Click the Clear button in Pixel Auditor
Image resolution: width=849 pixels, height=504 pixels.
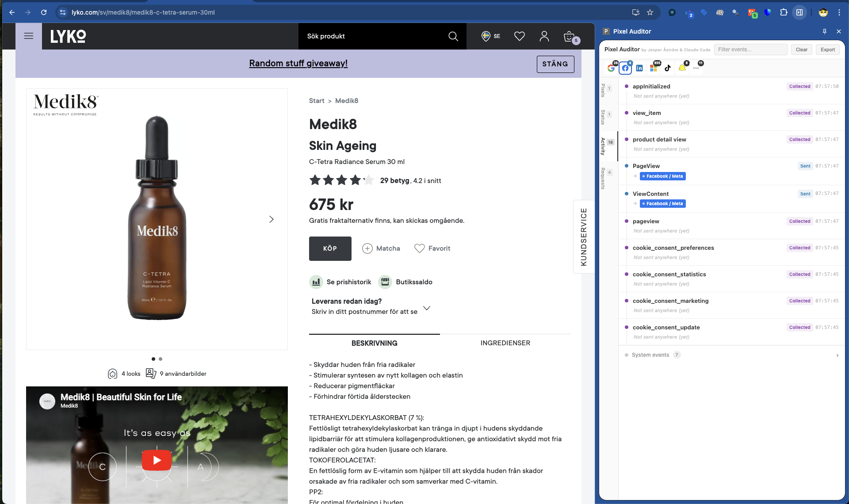pos(801,50)
